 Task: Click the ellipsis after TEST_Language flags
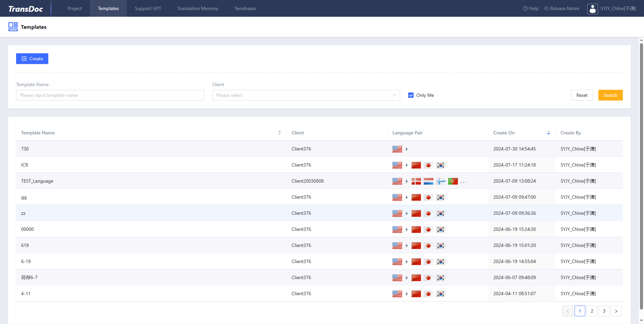tap(463, 182)
